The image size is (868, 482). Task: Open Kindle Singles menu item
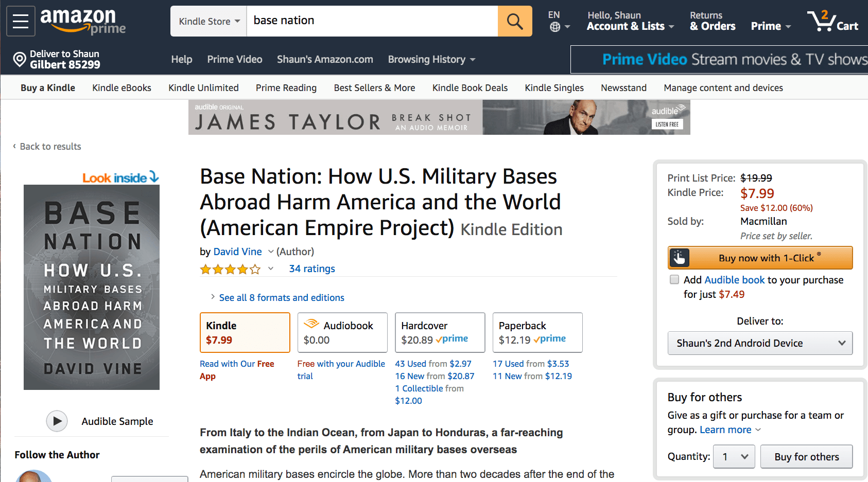pos(554,88)
